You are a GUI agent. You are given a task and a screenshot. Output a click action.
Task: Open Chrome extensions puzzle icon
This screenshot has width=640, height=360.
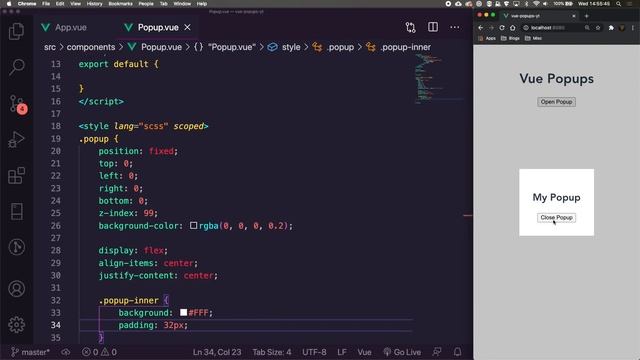click(611, 28)
